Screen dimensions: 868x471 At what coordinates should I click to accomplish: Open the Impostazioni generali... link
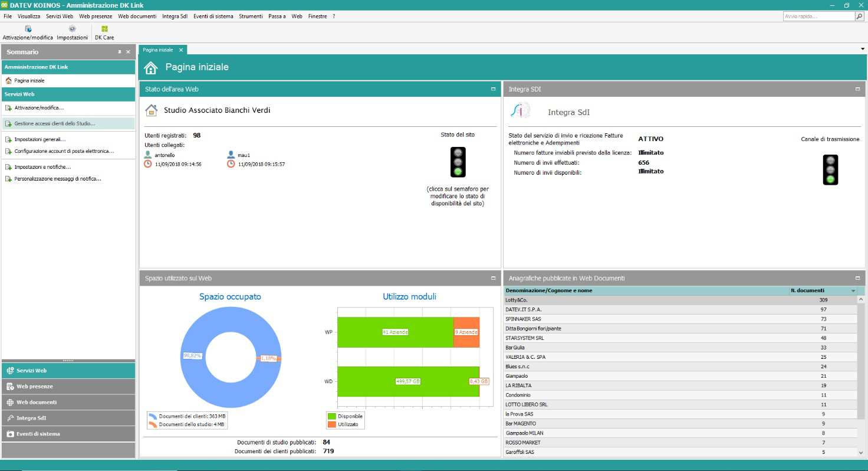pyautogui.click(x=40, y=139)
